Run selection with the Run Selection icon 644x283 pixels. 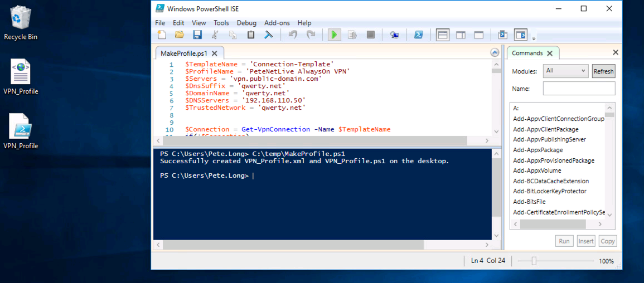(352, 35)
